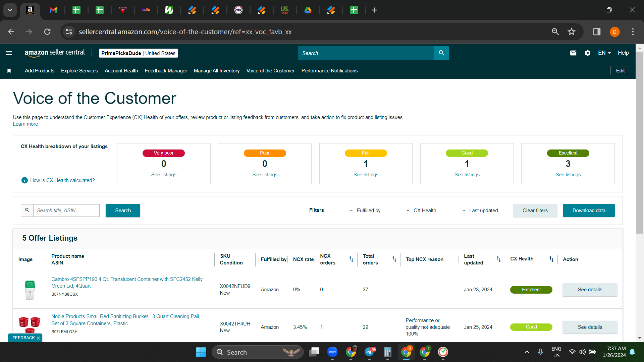644x362 pixels.
Task: Click the Amazon Seller Central logo
Action: (55, 53)
